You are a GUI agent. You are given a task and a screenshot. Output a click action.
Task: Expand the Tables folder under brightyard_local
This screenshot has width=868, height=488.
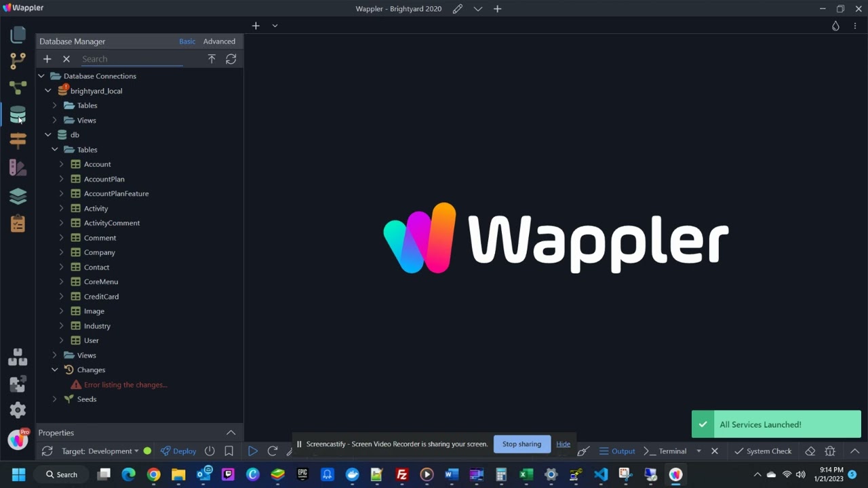[x=55, y=106]
